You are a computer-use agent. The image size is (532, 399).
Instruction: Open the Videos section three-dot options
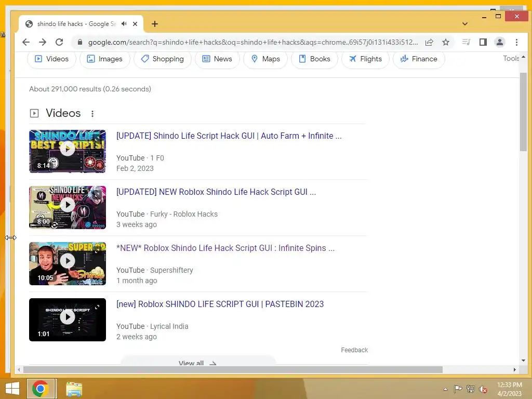pos(92,114)
